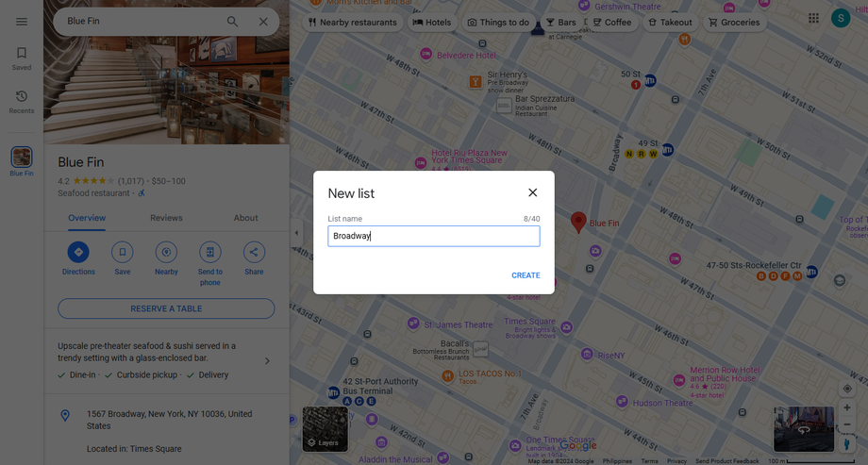Click the Hudson Theatre map marker
Screen dimensions: 868x465
[622, 402]
